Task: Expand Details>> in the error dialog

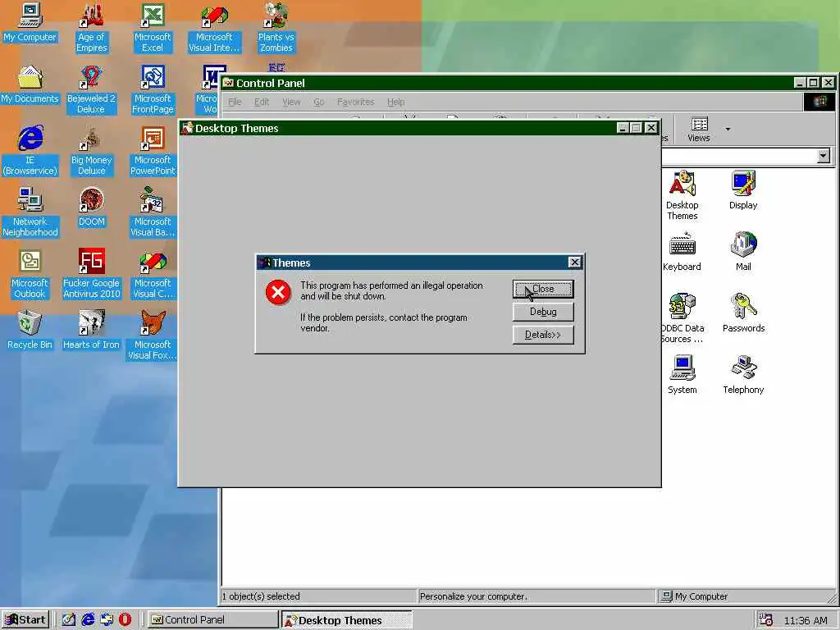Action: (543, 335)
